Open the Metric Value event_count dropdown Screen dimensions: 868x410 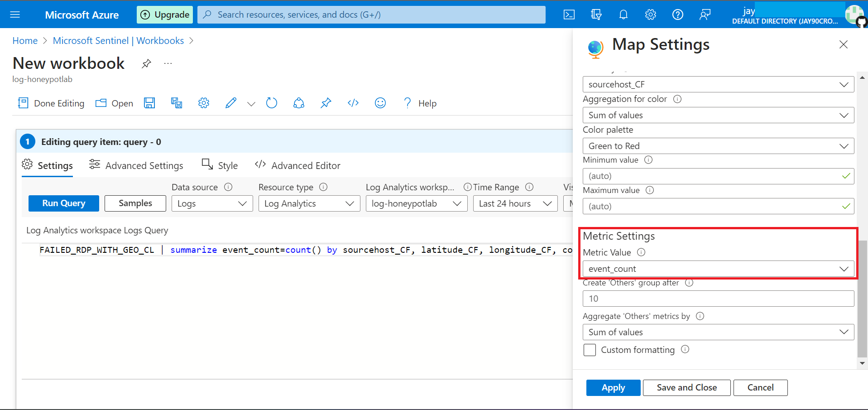[x=718, y=269]
